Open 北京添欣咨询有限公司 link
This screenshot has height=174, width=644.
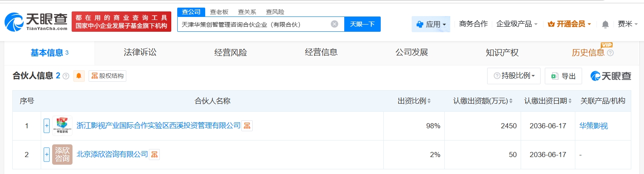point(112,155)
